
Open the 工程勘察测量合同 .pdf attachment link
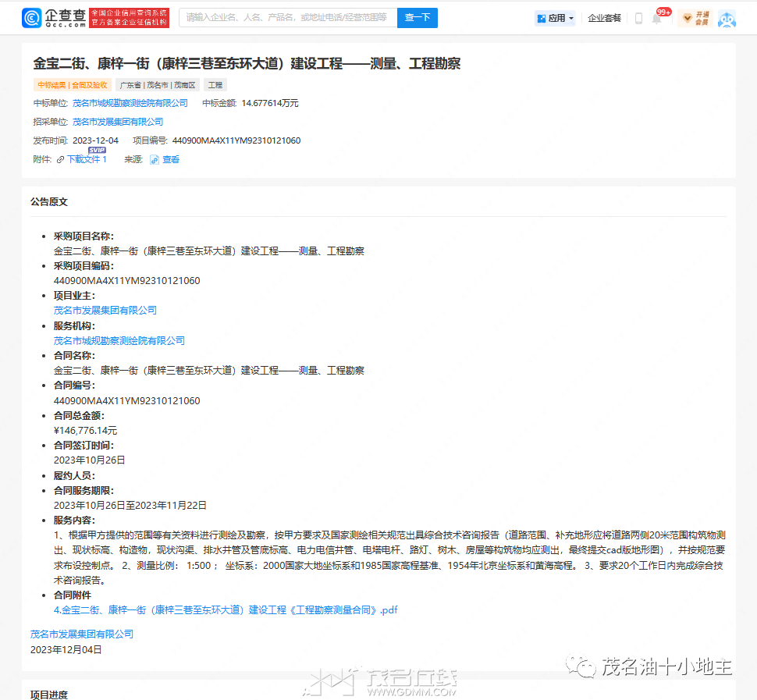pos(226,610)
